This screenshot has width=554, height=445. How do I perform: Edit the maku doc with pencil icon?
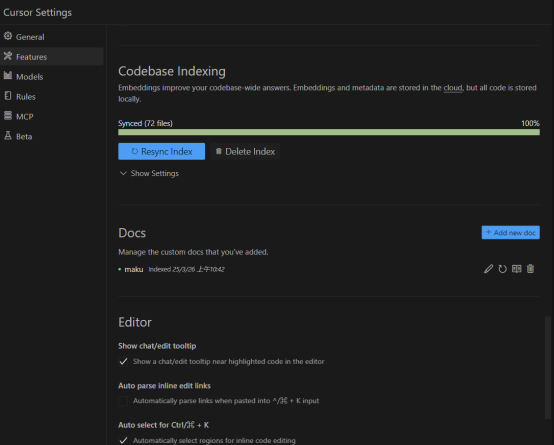488,269
